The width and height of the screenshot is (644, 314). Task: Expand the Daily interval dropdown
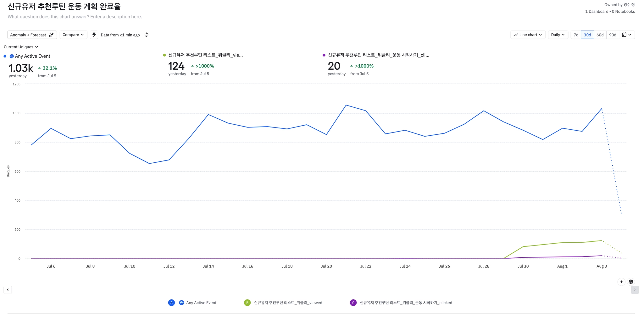click(558, 35)
